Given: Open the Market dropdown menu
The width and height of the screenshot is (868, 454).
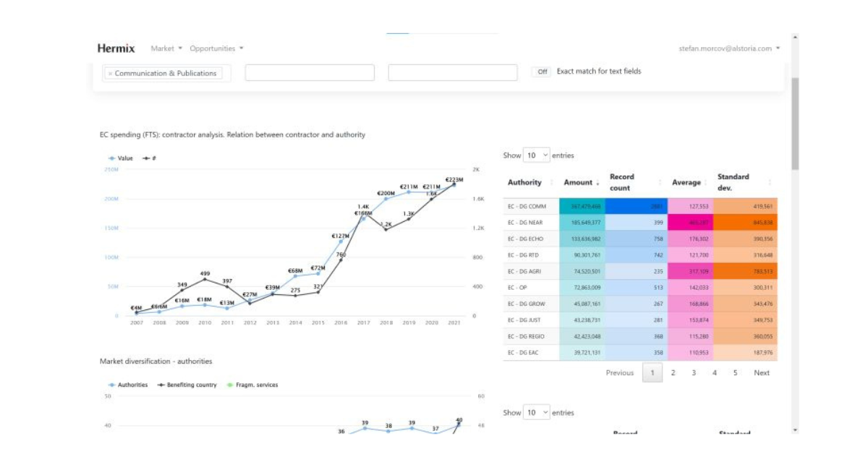Looking at the screenshot, I should coord(166,48).
